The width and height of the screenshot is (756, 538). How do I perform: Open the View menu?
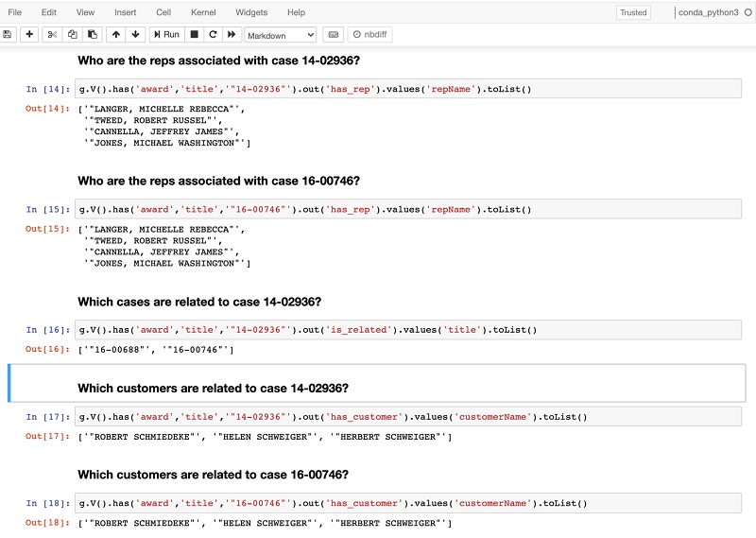[85, 12]
